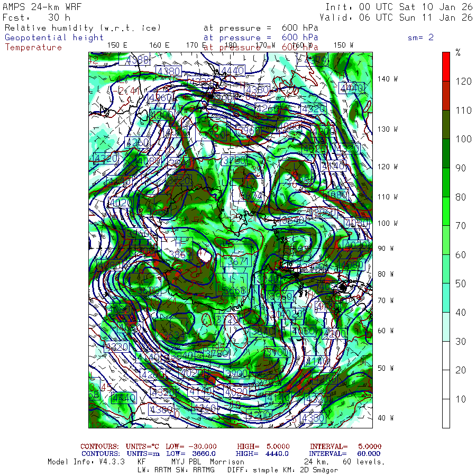Pick the bright green 70-80 color bar segment

[x=446, y=211]
